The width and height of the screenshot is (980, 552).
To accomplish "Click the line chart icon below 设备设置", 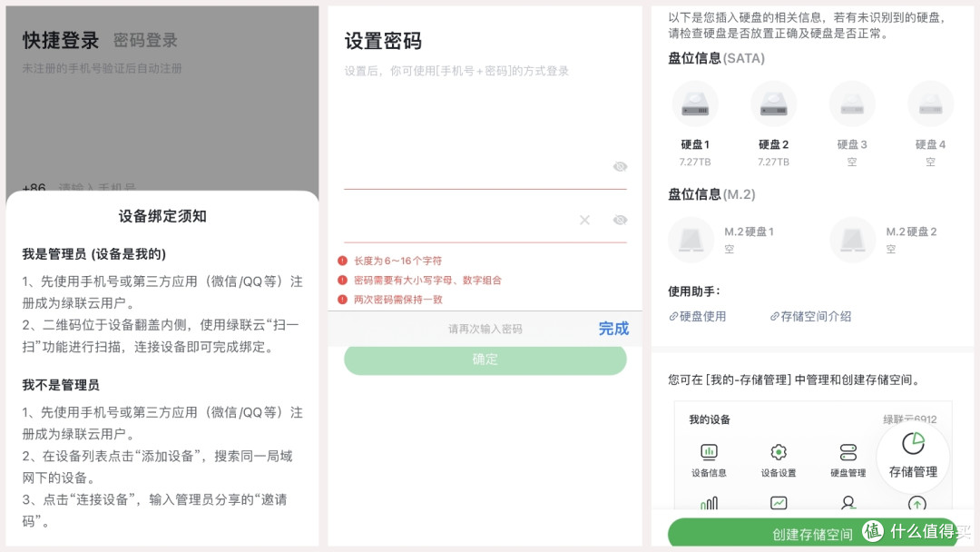I will click(x=779, y=503).
